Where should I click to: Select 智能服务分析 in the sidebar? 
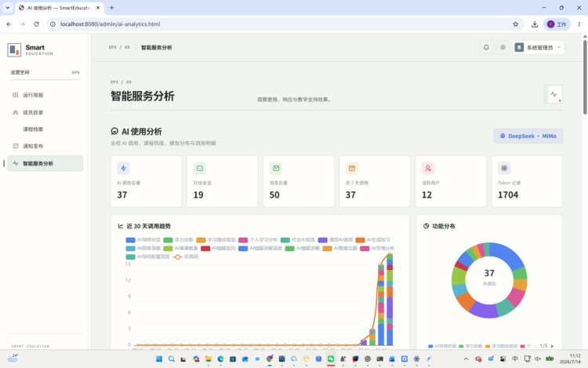[x=45, y=163]
